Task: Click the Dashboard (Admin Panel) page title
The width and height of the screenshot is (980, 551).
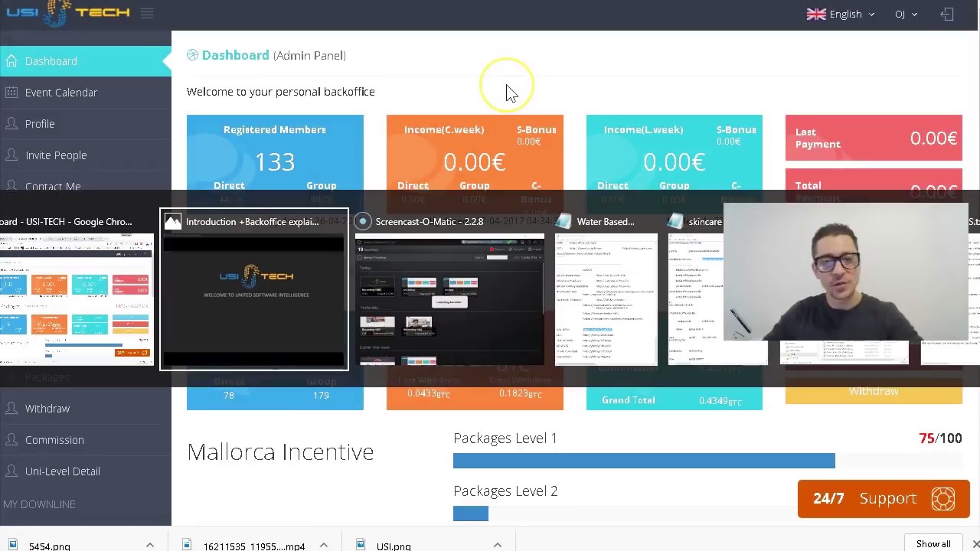Action: click(x=266, y=55)
